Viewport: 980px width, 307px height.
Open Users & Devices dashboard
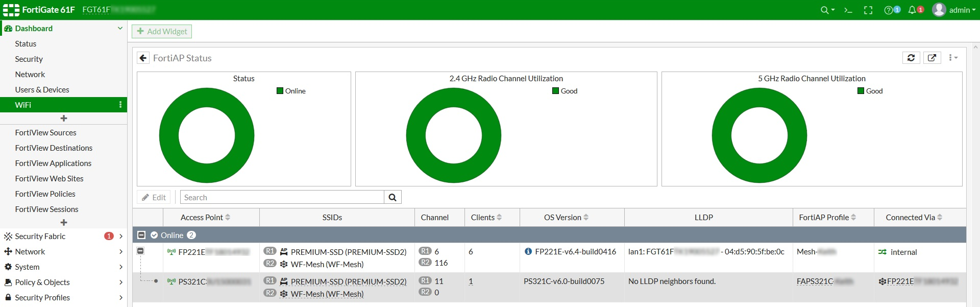(x=42, y=90)
